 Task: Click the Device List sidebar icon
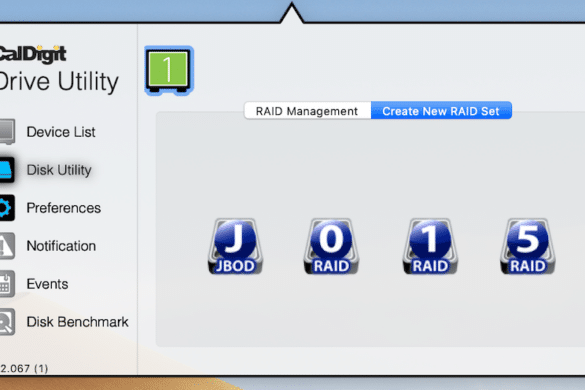(7, 132)
